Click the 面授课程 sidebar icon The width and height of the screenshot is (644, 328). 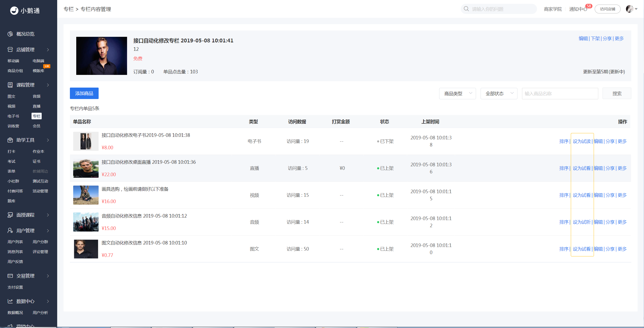(10, 215)
